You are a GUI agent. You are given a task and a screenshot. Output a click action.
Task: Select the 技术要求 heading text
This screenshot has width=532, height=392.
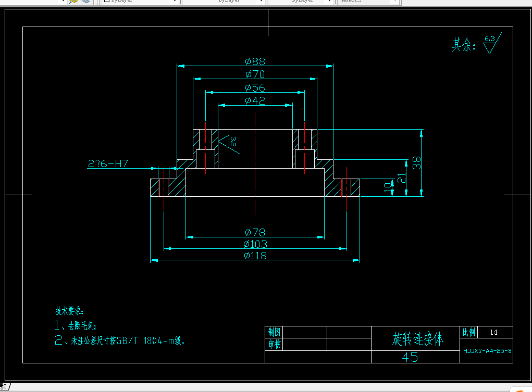point(69,311)
